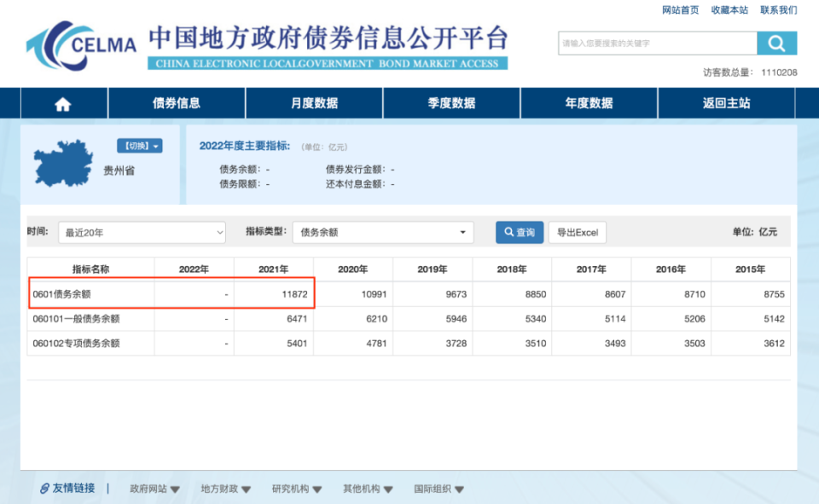Click the 收藏本站 link
This screenshot has width=819, height=504.
pyautogui.click(x=729, y=10)
